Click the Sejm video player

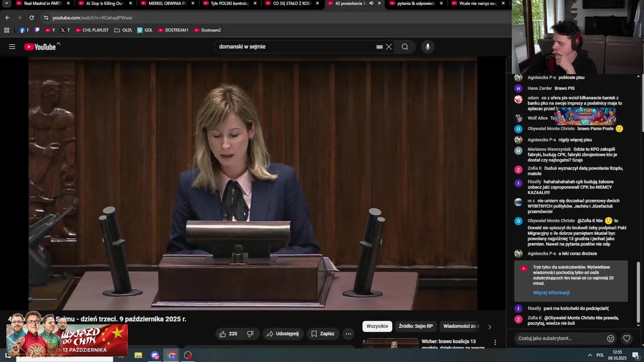(x=253, y=184)
